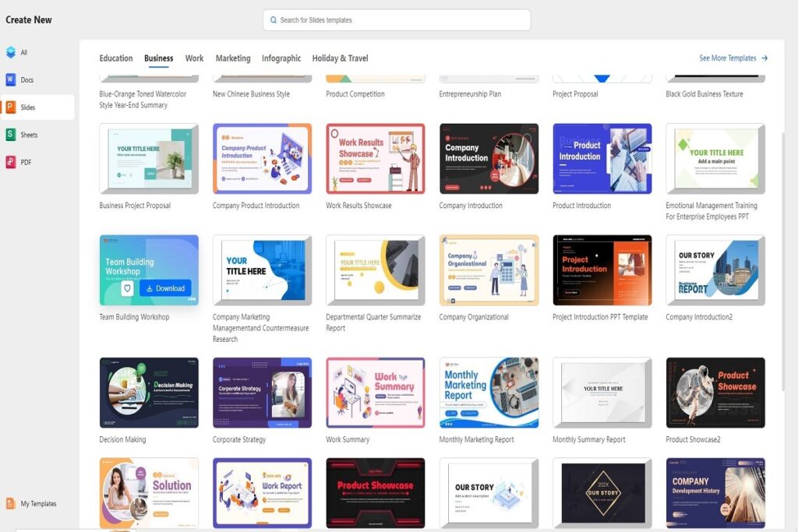Go to the Holiday & Travel tab

pyautogui.click(x=340, y=58)
